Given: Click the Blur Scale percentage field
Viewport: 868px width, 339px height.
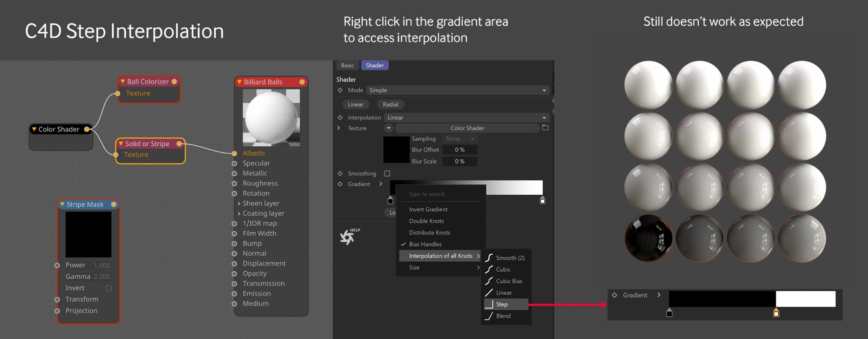Looking at the screenshot, I should pos(460,161).
